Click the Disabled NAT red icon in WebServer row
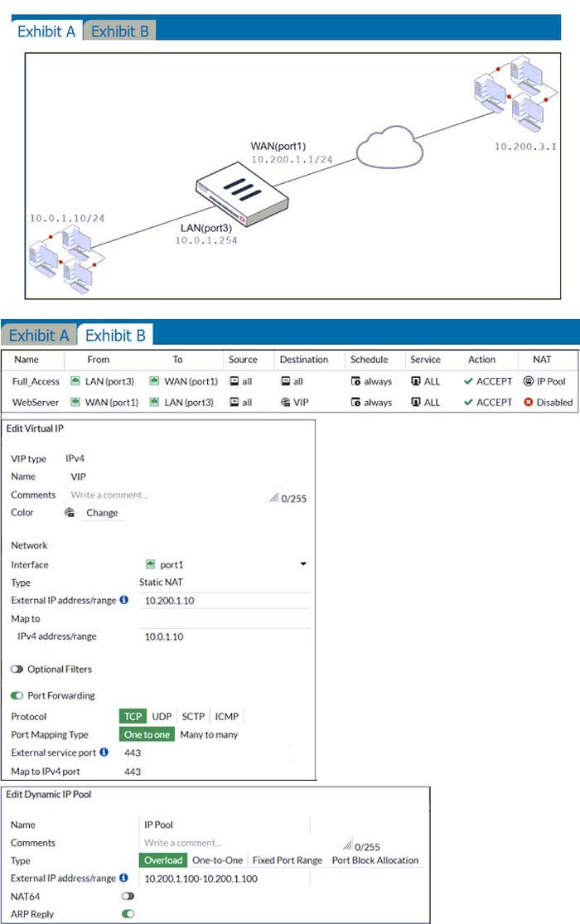580x924 pixels. pos(529,402)
